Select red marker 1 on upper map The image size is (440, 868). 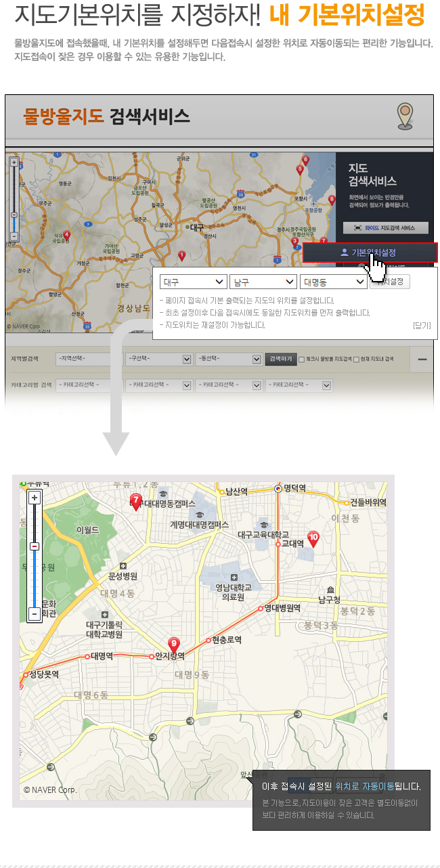click(181, 255)
